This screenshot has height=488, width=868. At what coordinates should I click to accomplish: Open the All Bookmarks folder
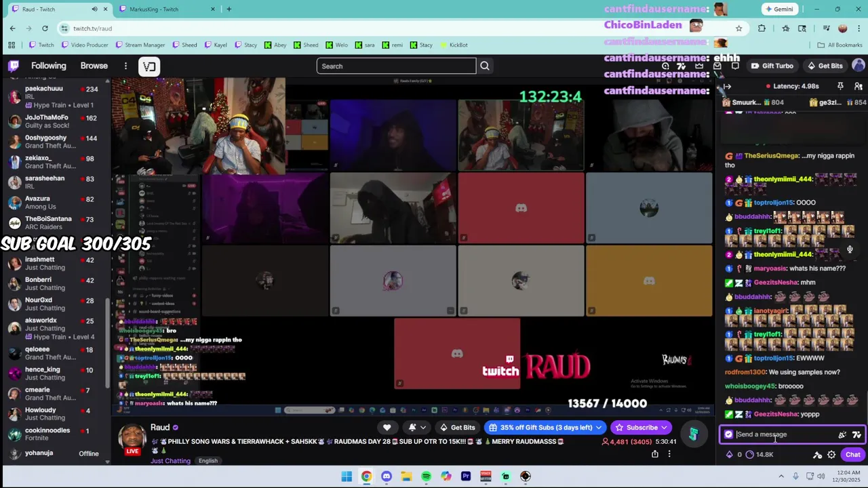(840, 45)
